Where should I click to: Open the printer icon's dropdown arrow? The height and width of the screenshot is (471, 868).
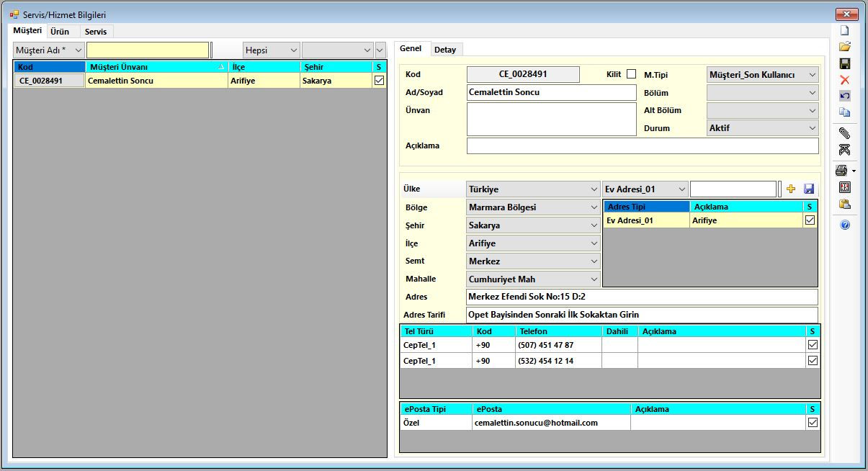pos(854,171)
